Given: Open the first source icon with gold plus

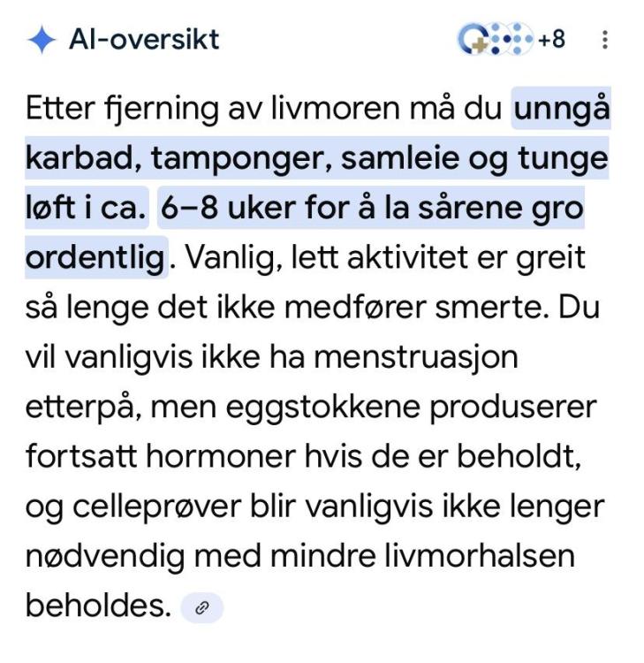Looking at the screenshot, I should (474, 39).
